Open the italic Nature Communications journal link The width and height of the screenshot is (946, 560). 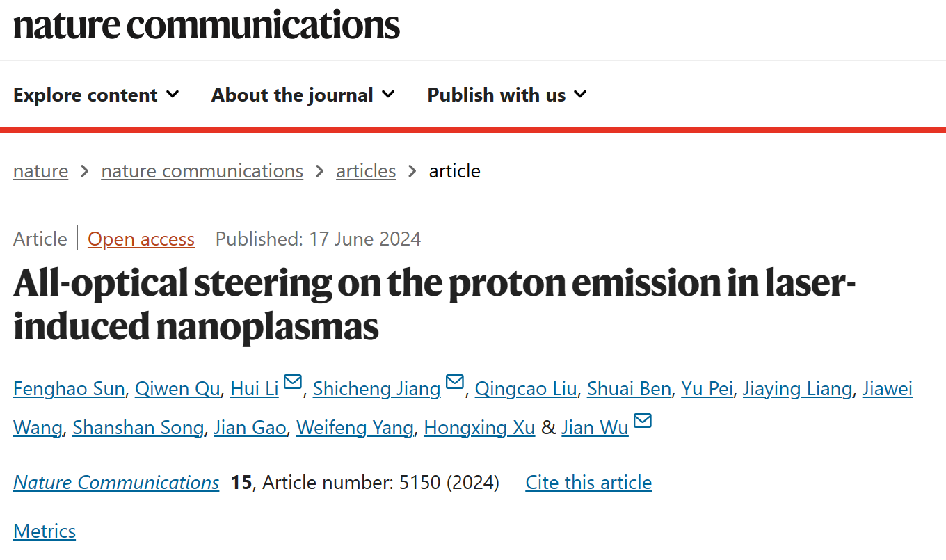tap(116, 483)
